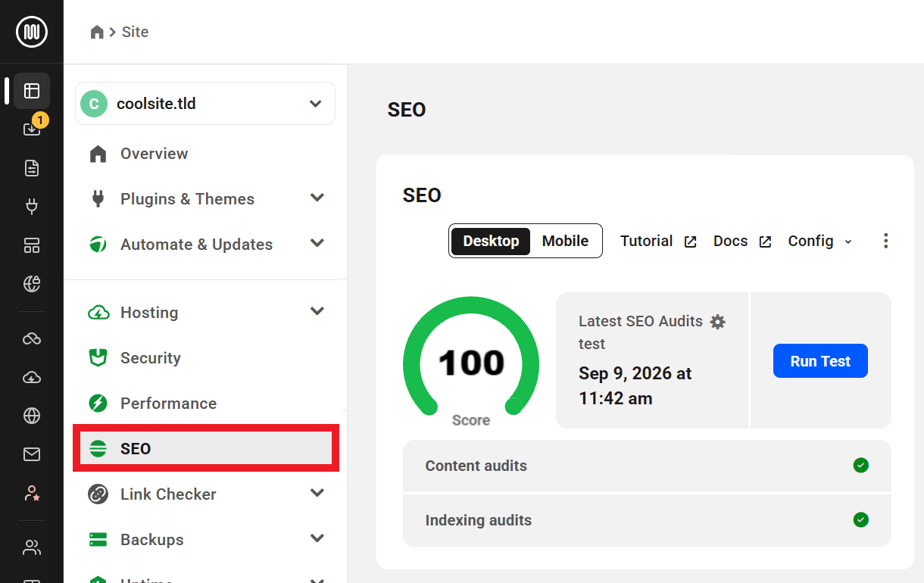Image resolution: width=924 pixels, height=583 pixels.
Task: Open the Docs link
Action: (x=730, y=241)
